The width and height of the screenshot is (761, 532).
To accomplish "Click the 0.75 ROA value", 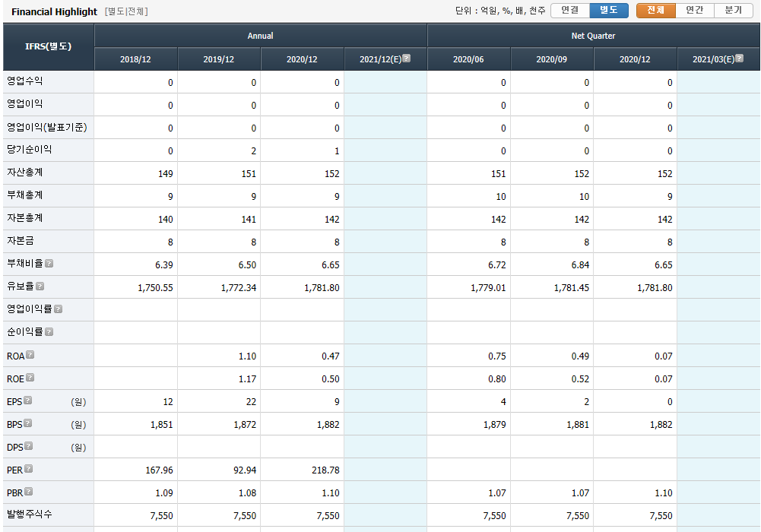I will [x=497, y=356].
